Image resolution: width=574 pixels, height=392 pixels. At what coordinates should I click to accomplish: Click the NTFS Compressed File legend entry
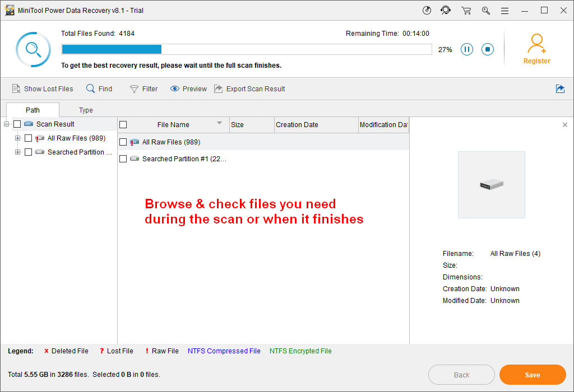pos(224,351)
